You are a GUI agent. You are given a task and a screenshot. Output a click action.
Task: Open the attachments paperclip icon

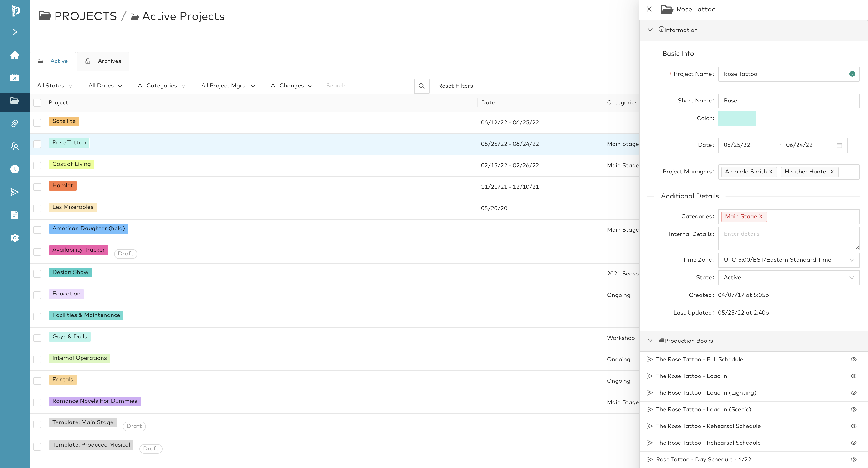click(15, 123)
